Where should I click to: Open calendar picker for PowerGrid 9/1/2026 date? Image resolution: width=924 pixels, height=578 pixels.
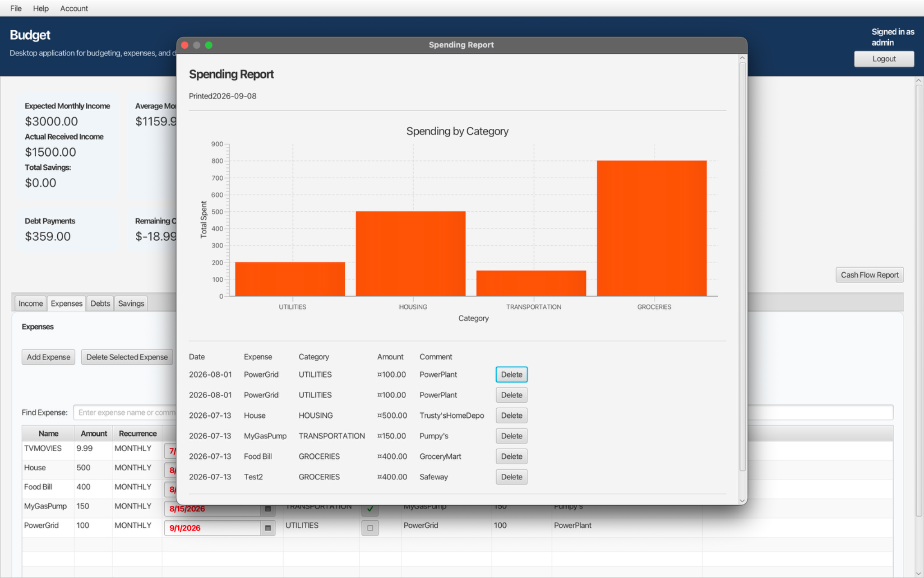pyautogui.click(x=268, y=528)
